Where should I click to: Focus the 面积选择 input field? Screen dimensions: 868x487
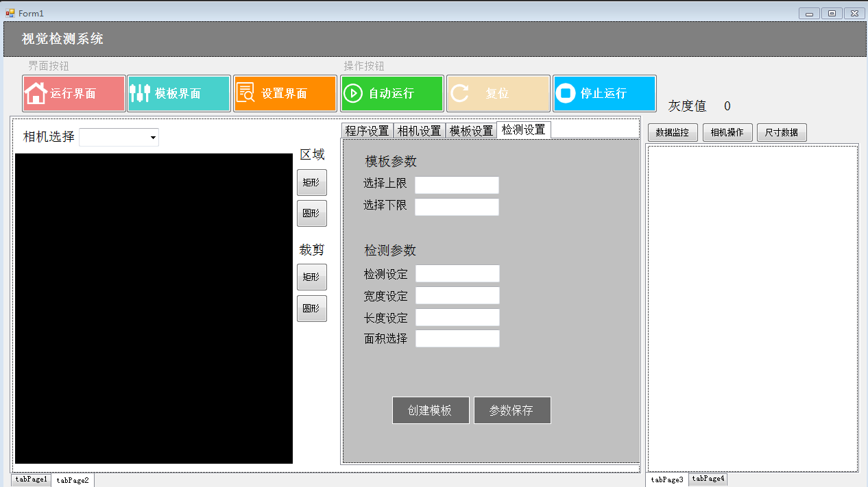click(x=457, y=338)
